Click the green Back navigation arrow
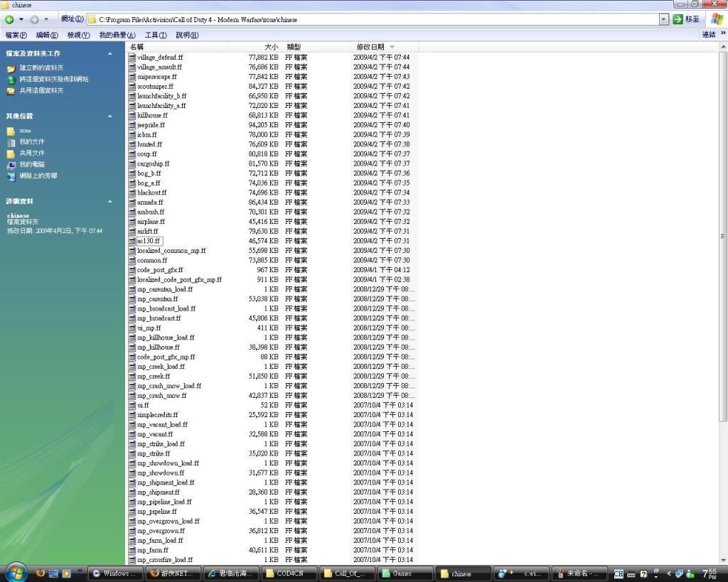The image size is (728, 582). tap(9, 19)
